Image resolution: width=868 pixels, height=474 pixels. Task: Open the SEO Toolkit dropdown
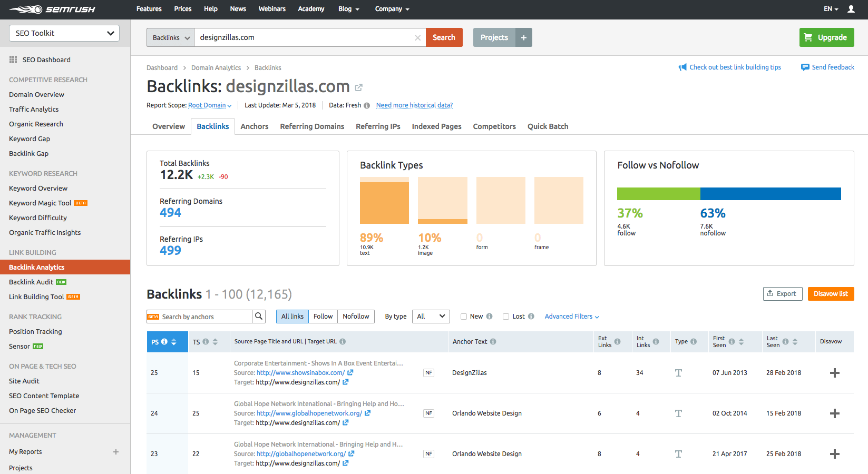64,33
